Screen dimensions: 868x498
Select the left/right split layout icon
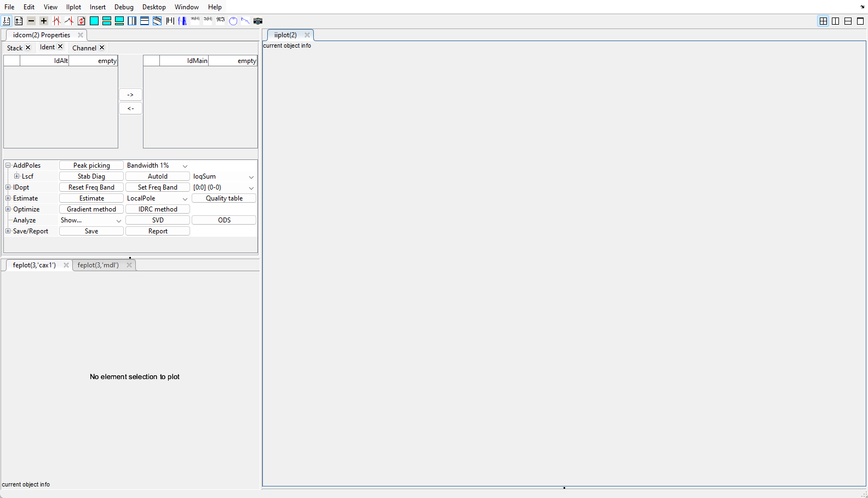pos(836,21)
